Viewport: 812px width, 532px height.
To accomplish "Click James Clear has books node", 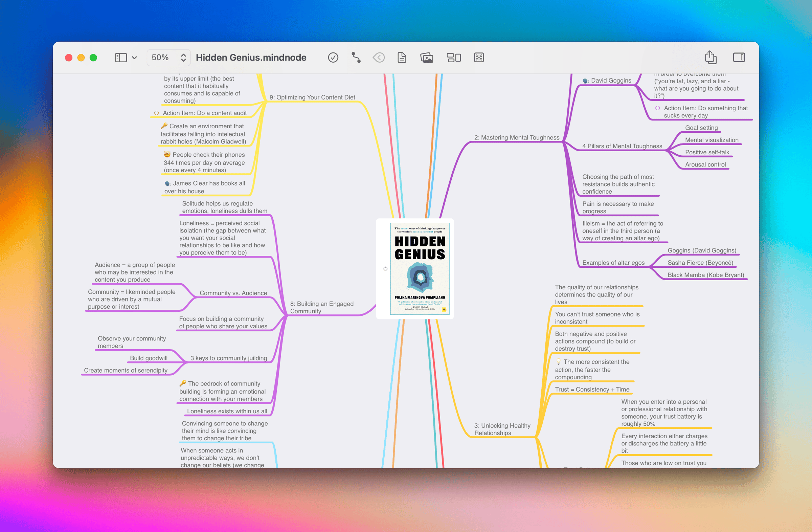I will pyautogui.click(x=205, y=187).
